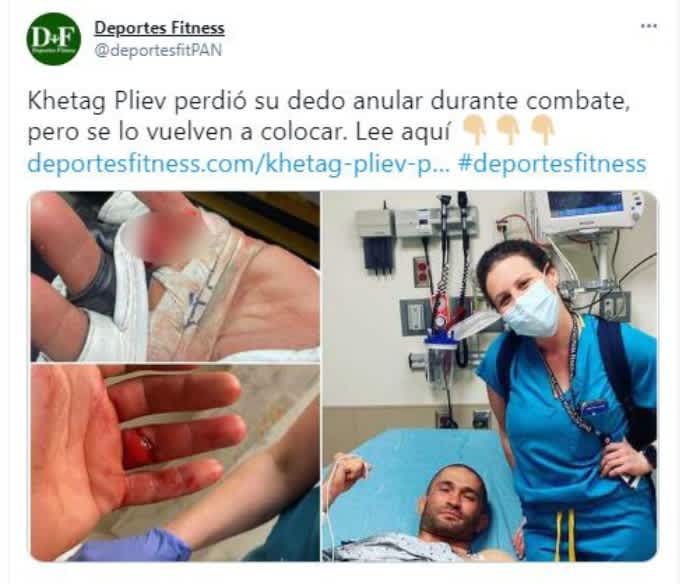Click the tweet text about Khetag Pliev

tap(329, 117)
